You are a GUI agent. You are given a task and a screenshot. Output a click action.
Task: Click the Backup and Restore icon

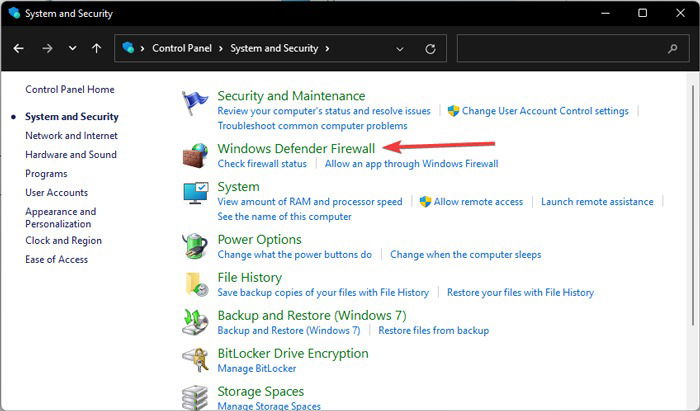tap(195, 322)
